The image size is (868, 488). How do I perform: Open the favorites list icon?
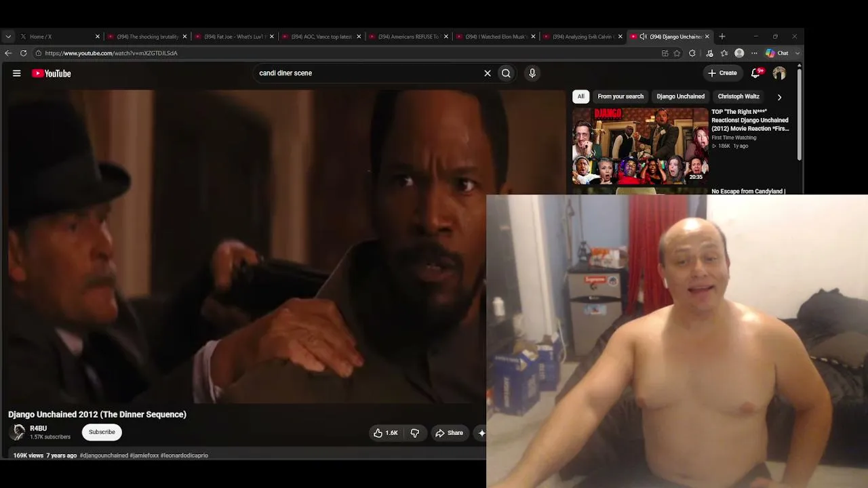pyautogui.click(x=724, y=53)
